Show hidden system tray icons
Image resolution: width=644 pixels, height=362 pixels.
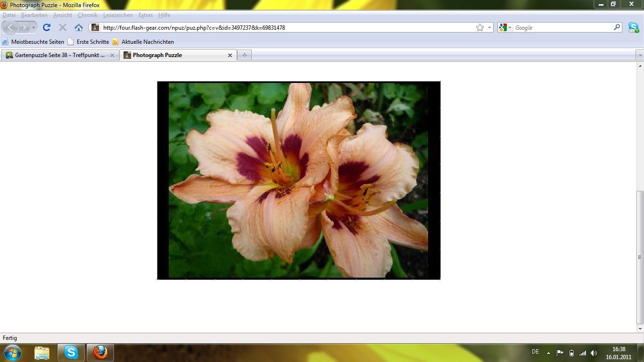tap(548, 353)
